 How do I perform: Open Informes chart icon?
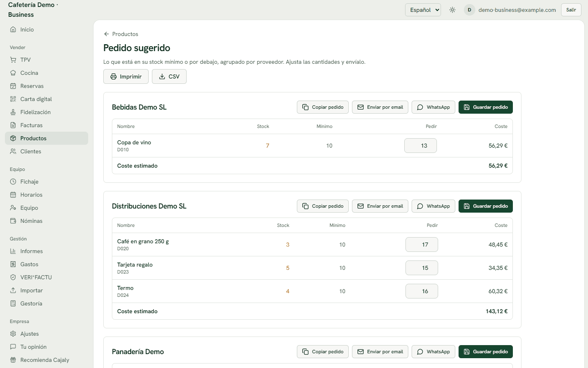coord(13,251)
